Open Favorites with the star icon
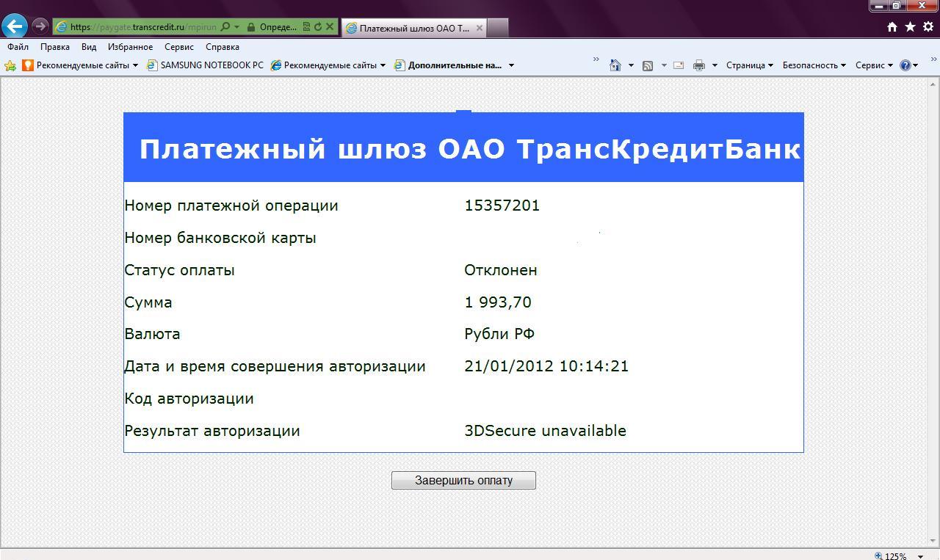940x560 pixels. 910,27
